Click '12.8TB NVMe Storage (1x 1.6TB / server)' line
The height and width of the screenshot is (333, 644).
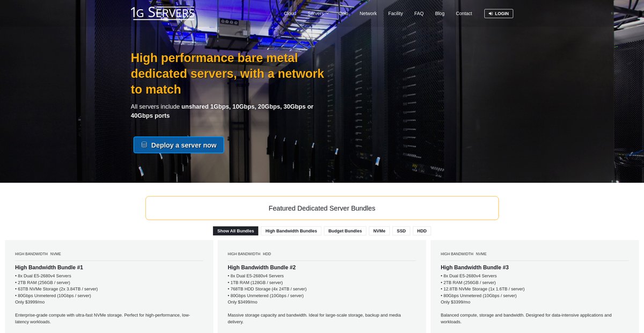click(482, 289)
